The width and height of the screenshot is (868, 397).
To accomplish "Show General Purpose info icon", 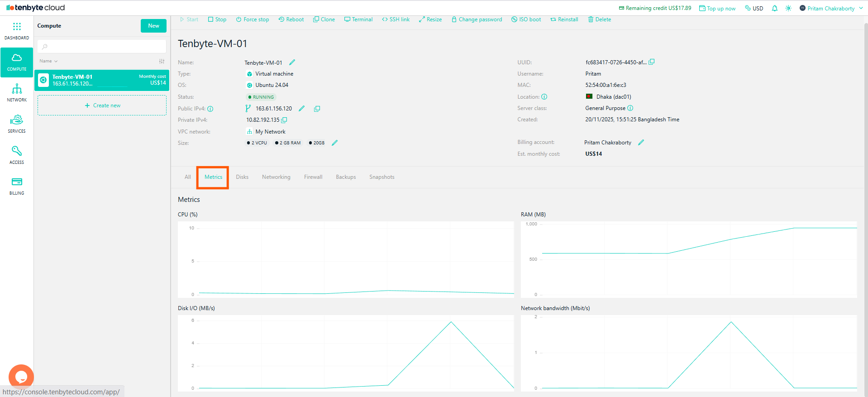I will tap(630, 108).
